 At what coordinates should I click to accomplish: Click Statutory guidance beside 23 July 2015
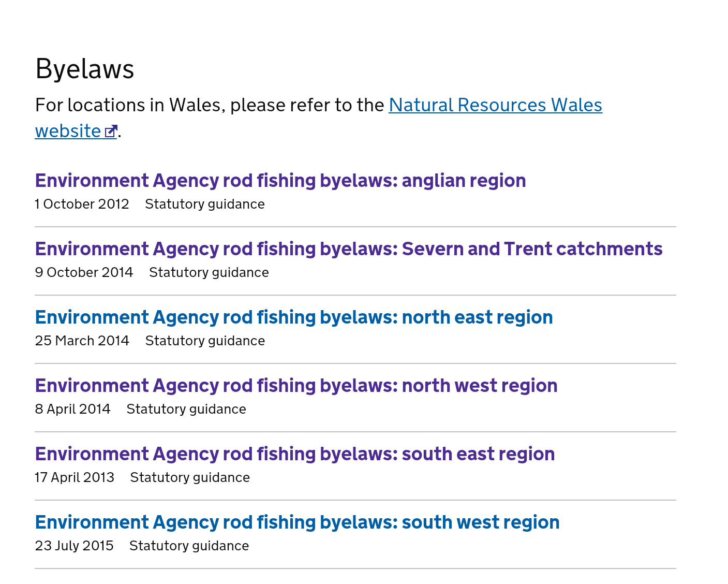(x=189, y=546)
